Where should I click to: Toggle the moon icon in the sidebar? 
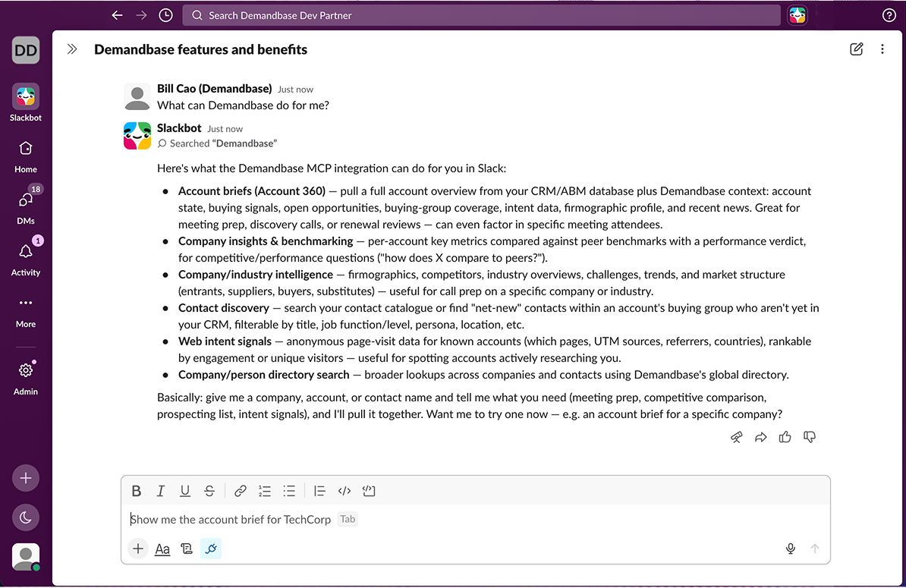tap(26, 517)
